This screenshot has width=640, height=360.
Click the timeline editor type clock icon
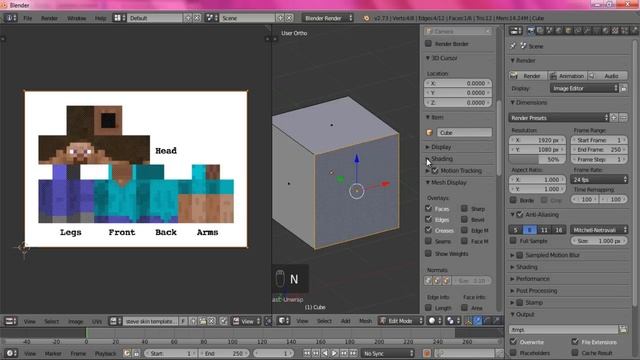pyautogui.click(x=11, y=353)
